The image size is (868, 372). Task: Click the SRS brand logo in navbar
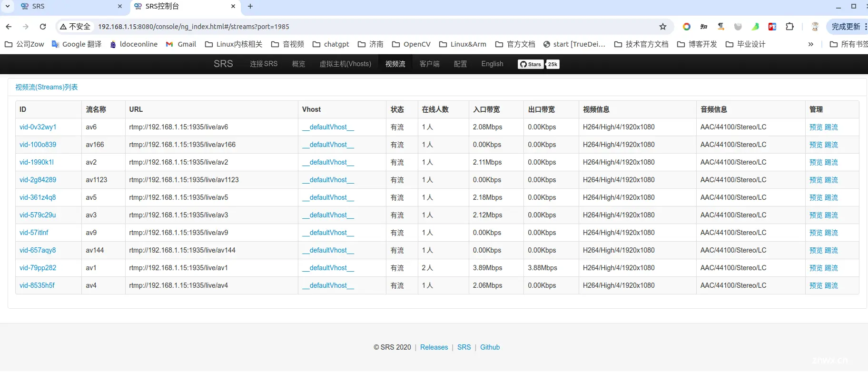223,64
